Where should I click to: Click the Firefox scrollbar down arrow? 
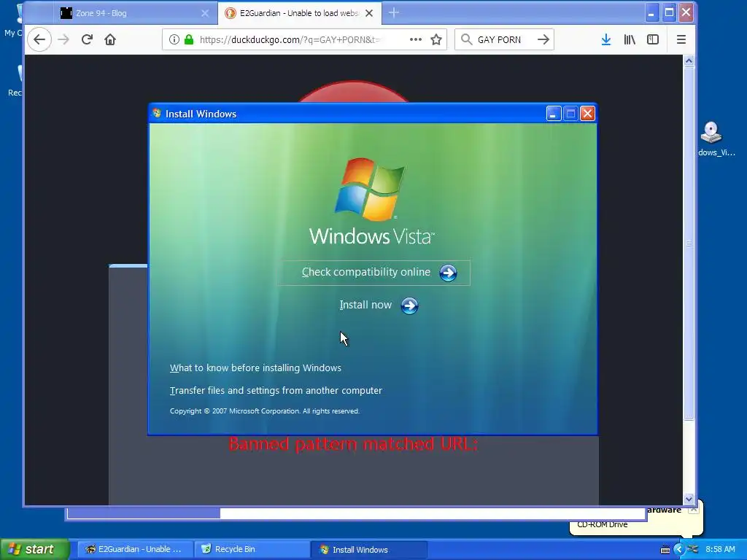tap(689, 499)
